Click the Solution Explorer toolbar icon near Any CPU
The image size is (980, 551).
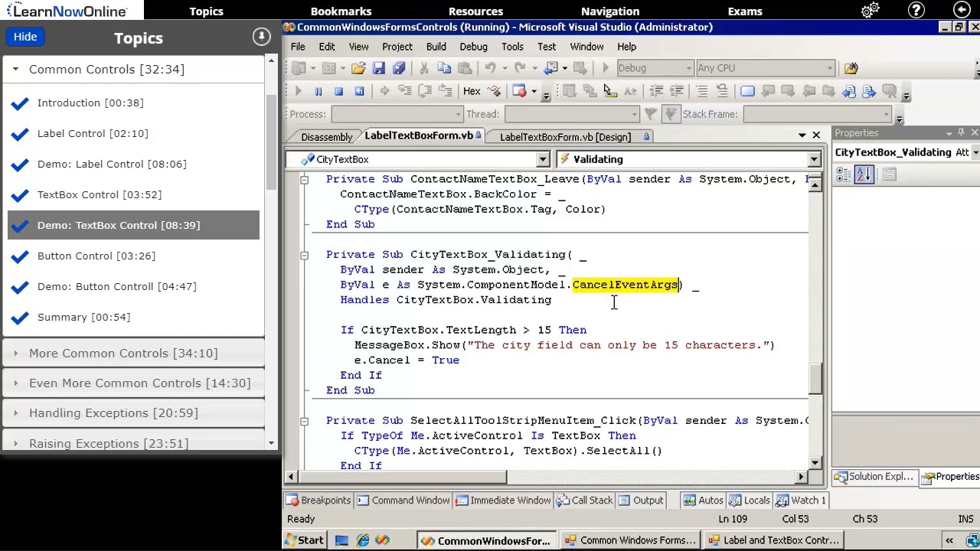851,68
